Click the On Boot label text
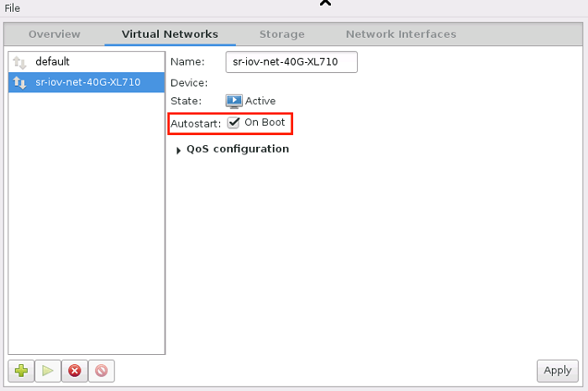 point(265,123)
